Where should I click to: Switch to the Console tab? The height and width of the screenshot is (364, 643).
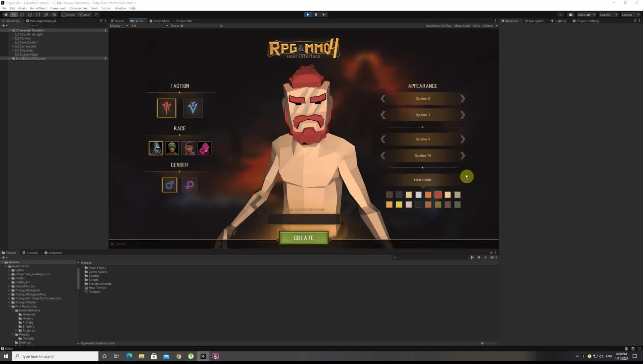30,252
